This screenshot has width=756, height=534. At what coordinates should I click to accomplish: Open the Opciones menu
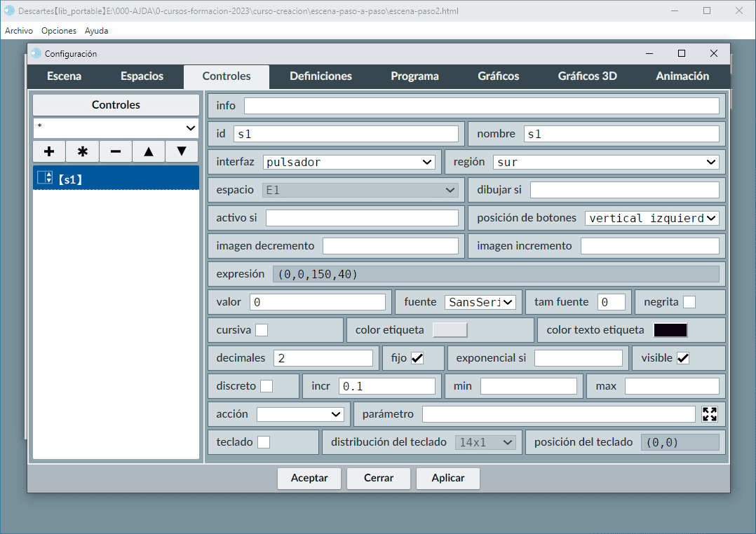click(x=59, y=31)
